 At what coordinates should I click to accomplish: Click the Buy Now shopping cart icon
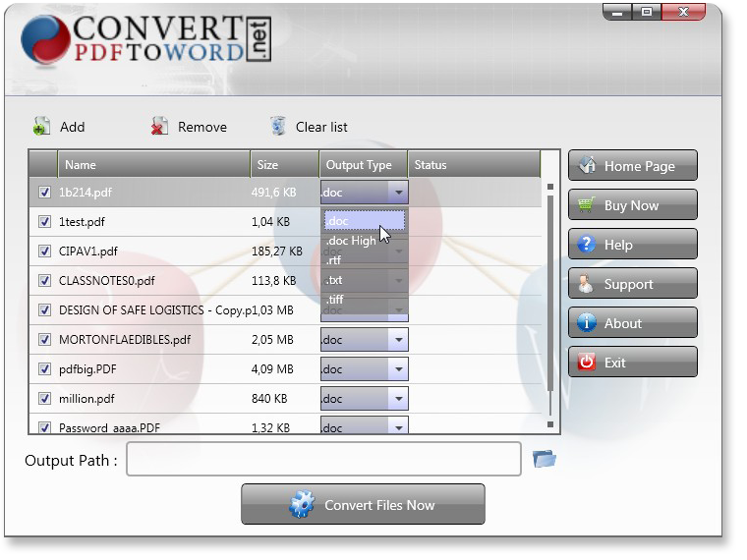click(587, 204)
